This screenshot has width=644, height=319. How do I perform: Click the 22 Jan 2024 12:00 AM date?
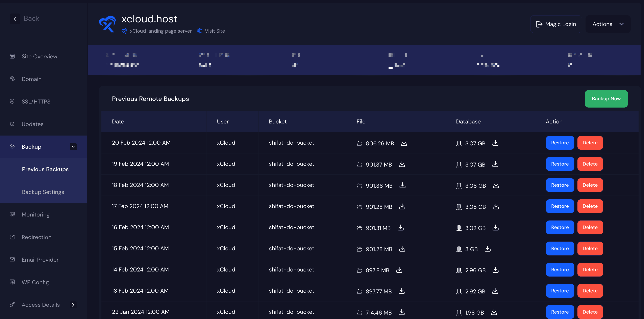(x=141, y=312)
